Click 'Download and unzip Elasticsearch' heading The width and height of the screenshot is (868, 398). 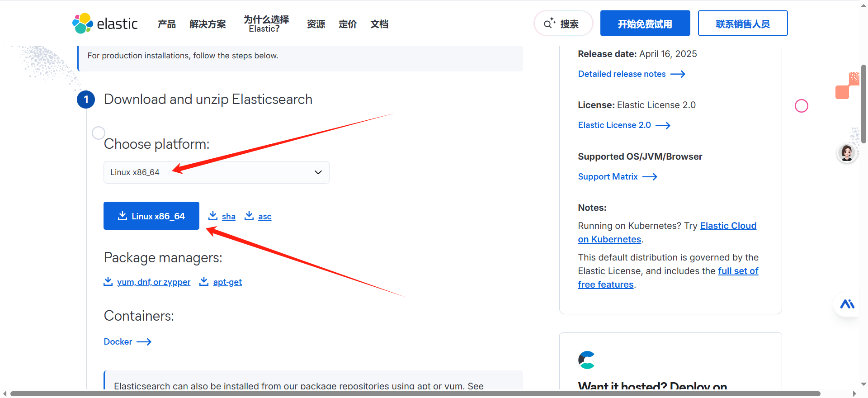click(208, 99)
